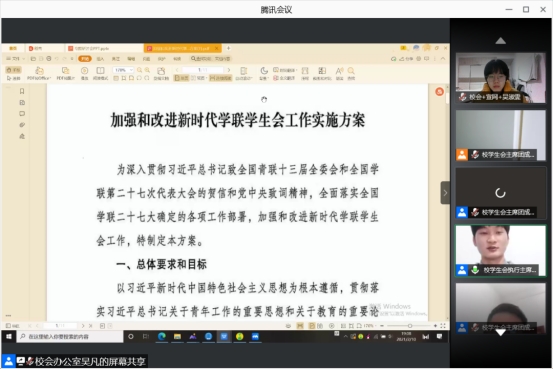Collapse the participant video side panel arrow

click(445, 193)
